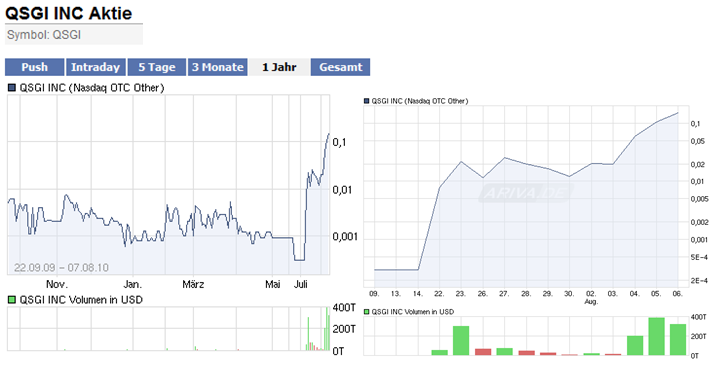Click the Juli axis label

(300, 284)
